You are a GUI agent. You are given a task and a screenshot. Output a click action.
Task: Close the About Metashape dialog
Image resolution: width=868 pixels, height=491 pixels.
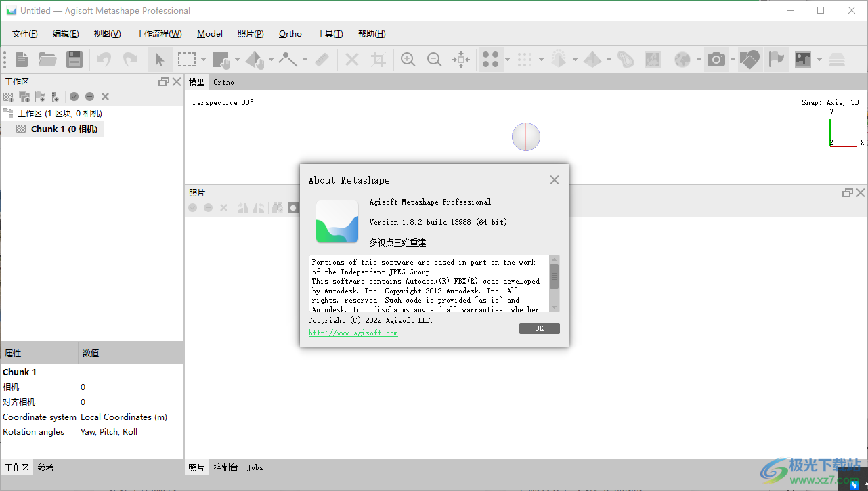click(555, 180)
